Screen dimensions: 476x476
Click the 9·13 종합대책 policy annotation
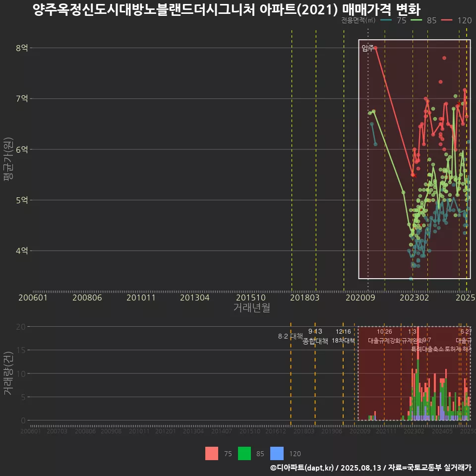click(x=315, y=336)
